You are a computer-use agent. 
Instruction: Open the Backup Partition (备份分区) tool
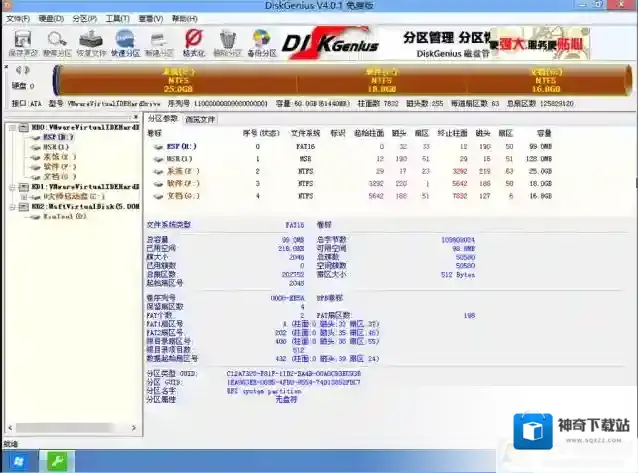(261, 41)
